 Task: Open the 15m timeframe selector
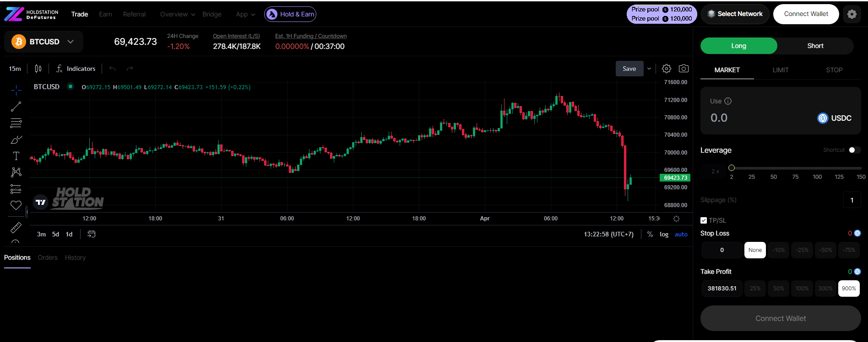pyautogui.click(x=15, y=69)
